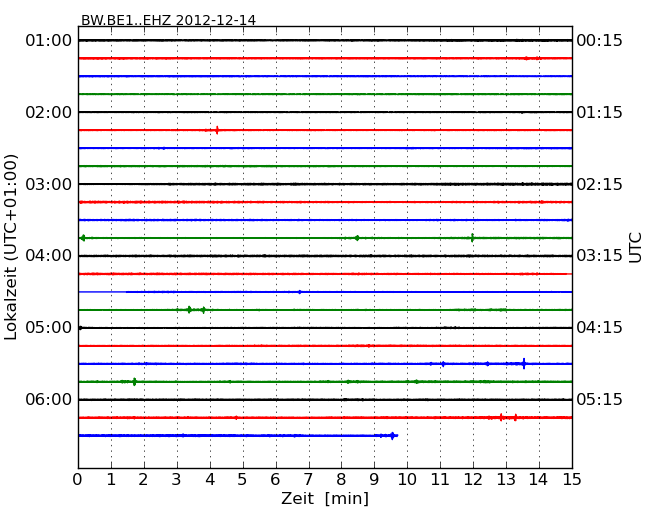Click the x-axis tick label 10
The width and height of the screenshot is (650, 520).
407,479
